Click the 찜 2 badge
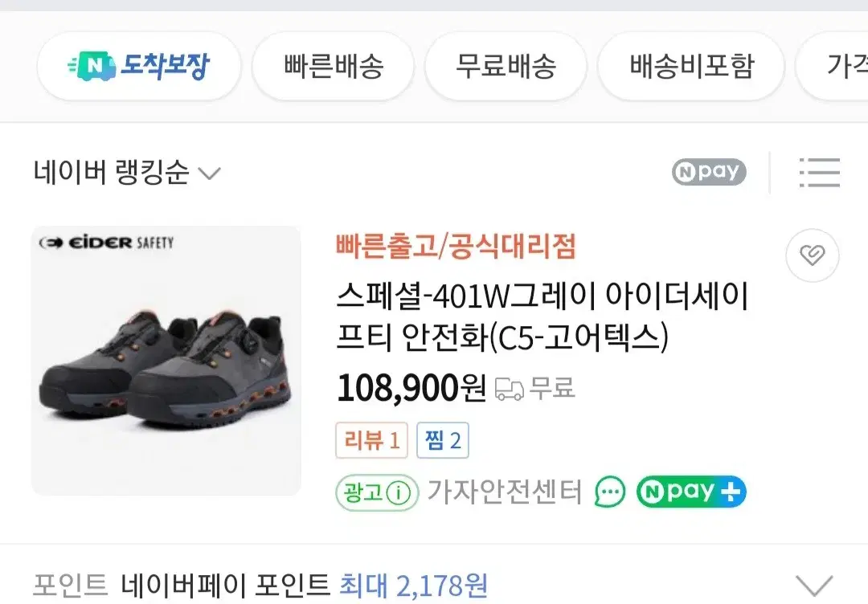This screenshot has width=868, height=604. pyautogui.click(x=443, y=440)
